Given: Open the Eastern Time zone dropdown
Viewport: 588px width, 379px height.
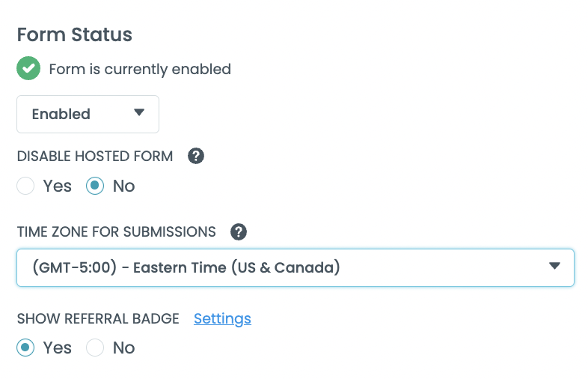Looking at the screenshot, I should point(295,267).
